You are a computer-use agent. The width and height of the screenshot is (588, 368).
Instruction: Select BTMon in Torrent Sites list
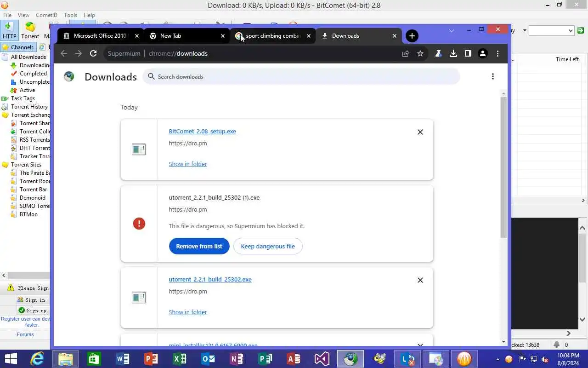click(x=28, y=214)
